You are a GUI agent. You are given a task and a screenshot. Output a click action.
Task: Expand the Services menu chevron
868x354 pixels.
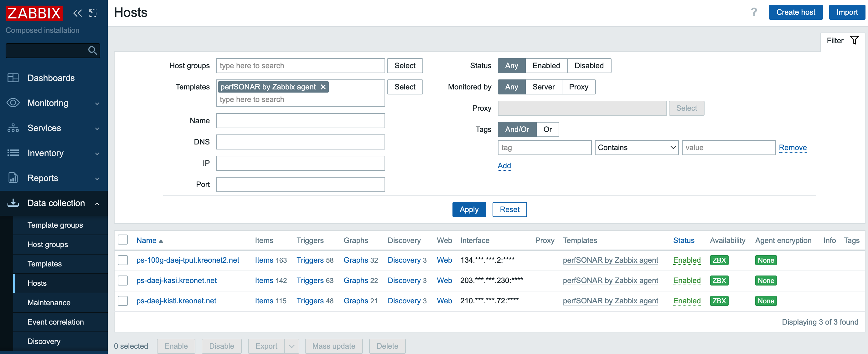coord(97,129)
